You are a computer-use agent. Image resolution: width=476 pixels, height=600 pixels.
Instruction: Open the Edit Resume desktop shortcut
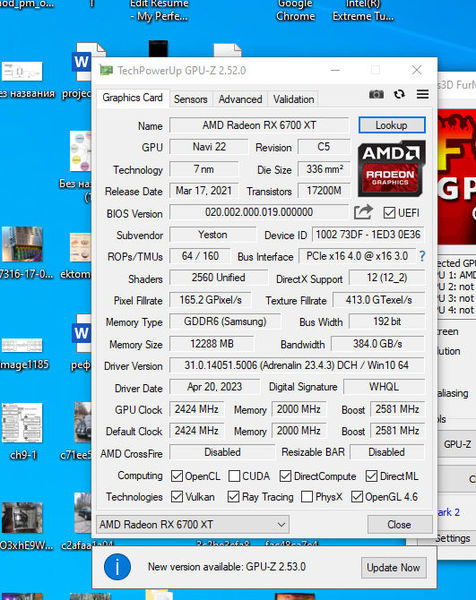pyautogui.click(x=159, y=10)
